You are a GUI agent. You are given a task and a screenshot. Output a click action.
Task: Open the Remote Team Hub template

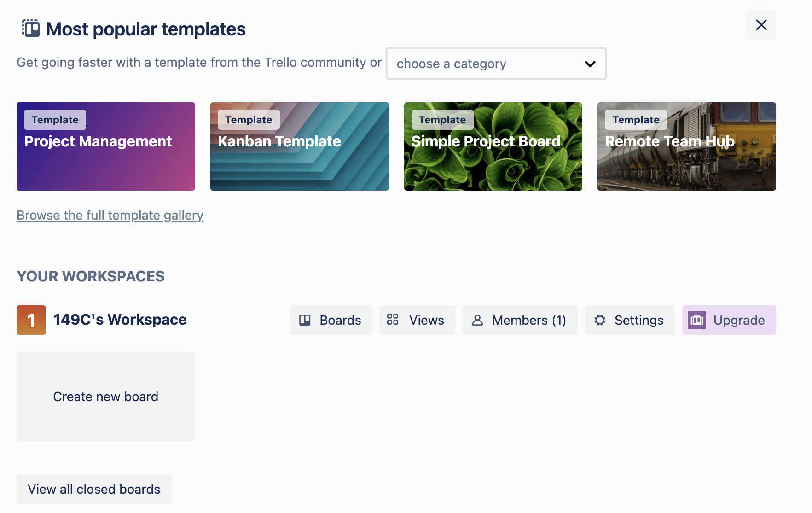(687, 146)
